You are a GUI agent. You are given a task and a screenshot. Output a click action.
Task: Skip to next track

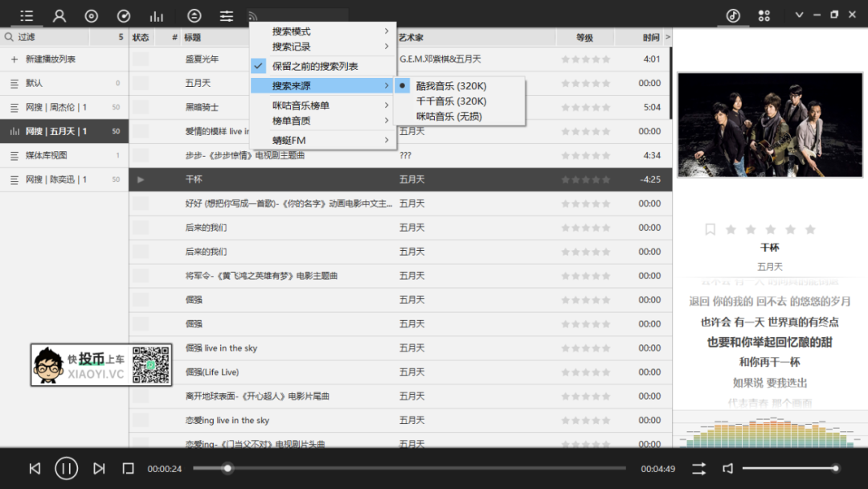click(x=99, y=469)
